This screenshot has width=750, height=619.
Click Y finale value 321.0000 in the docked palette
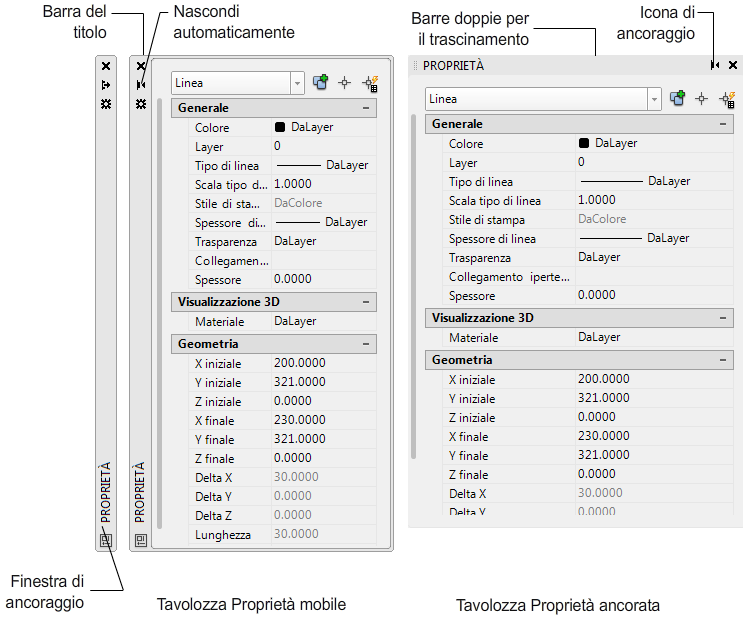click(x=654, y=455)
